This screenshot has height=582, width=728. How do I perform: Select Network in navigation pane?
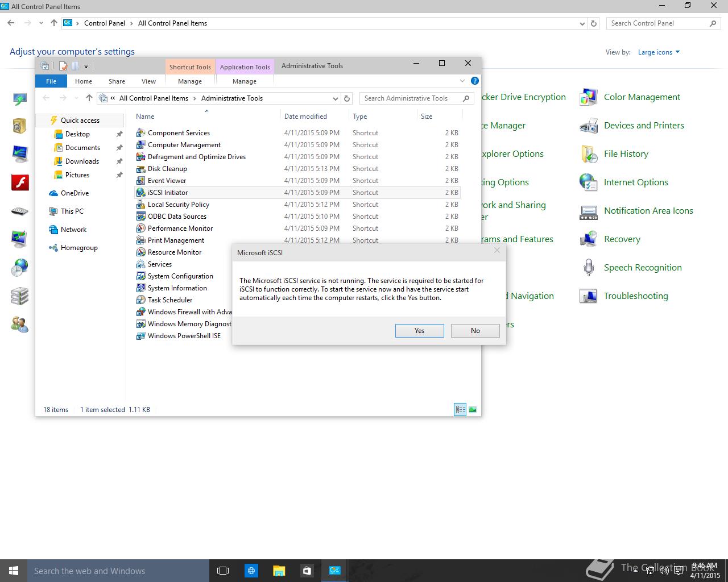73,230
